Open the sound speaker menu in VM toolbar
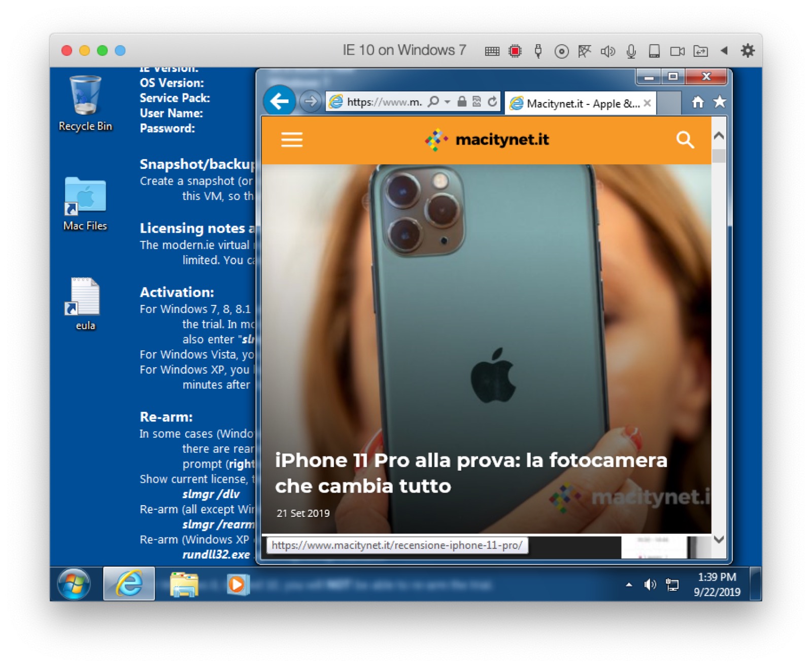Image resolution: width=812 pixels, height=667 pixels. [x=607, y=51]
